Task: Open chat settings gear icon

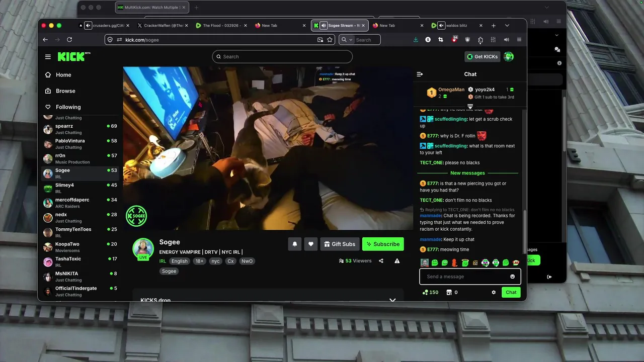Action: coord(494,292)
